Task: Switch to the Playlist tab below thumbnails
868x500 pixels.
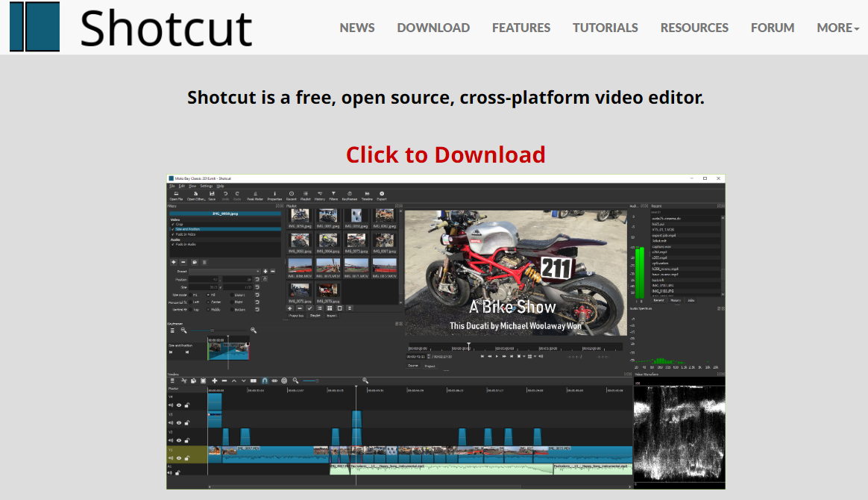Action: [315, 316]
